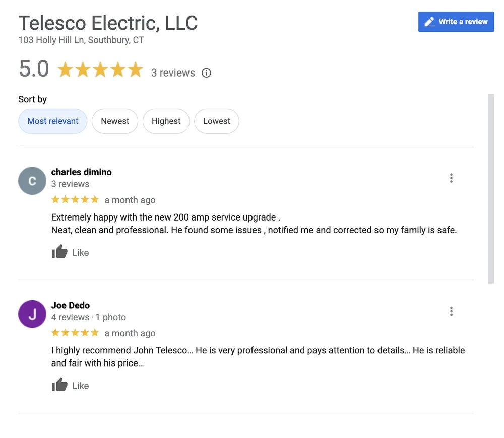Click the info icon beside review count

[x=206, y=72]
